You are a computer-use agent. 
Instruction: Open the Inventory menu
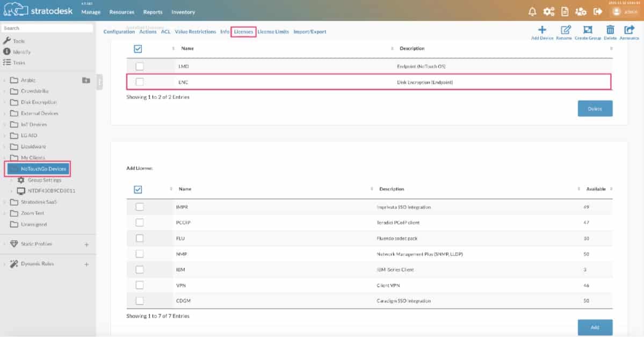point(183,12)
